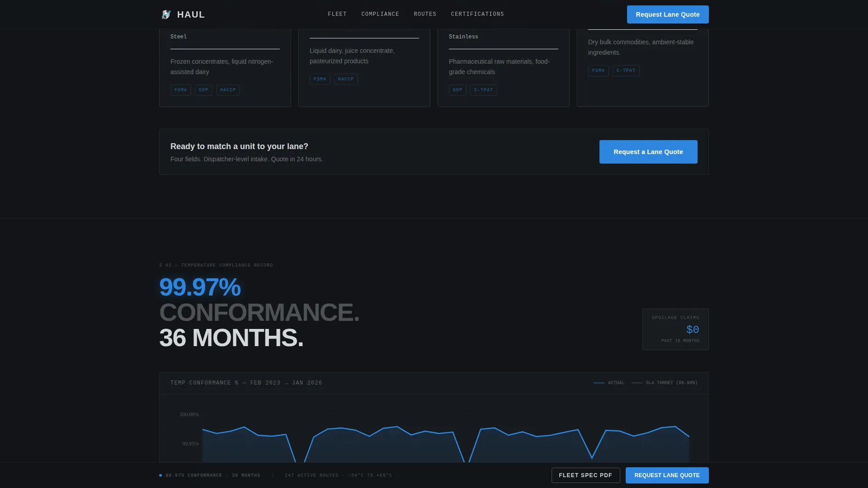Click the 'CONFORMANCE.' headline text

click(259, 312)
